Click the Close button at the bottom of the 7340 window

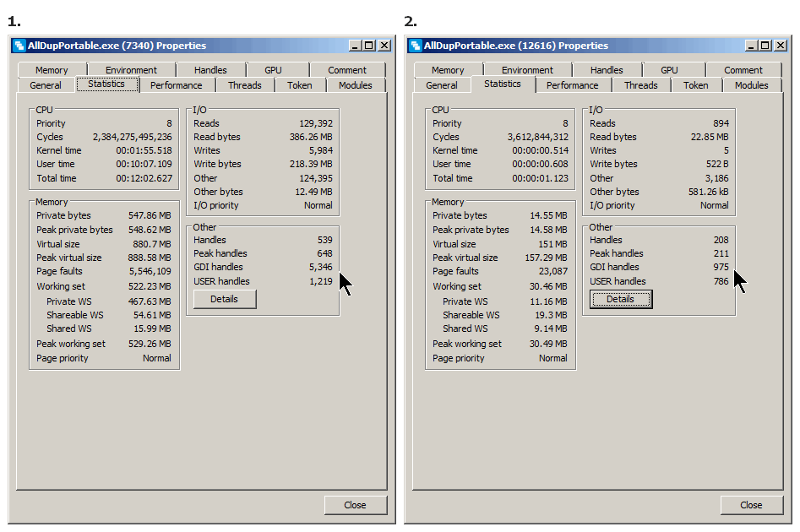[355, 505]
